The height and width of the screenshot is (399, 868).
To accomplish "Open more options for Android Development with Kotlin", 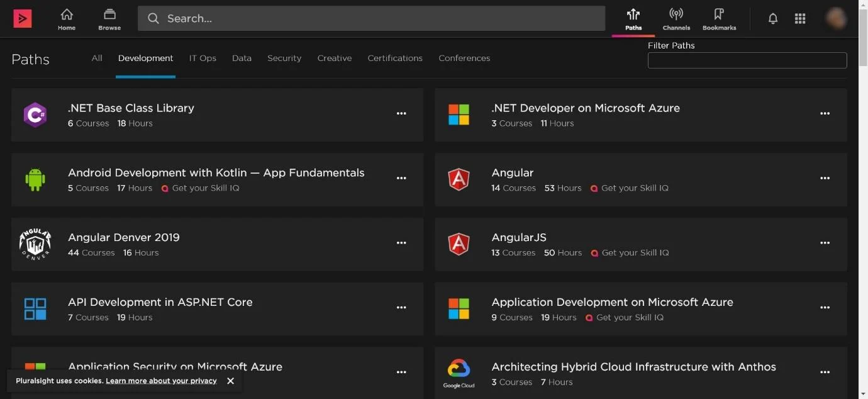I will pyautogui.click(x=401, y=179).
